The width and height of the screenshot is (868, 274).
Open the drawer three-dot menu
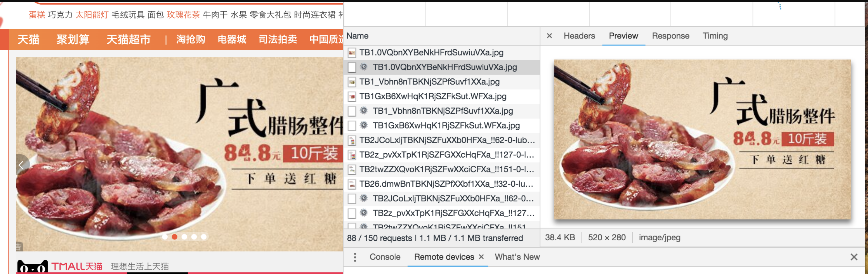click(355, 257)
